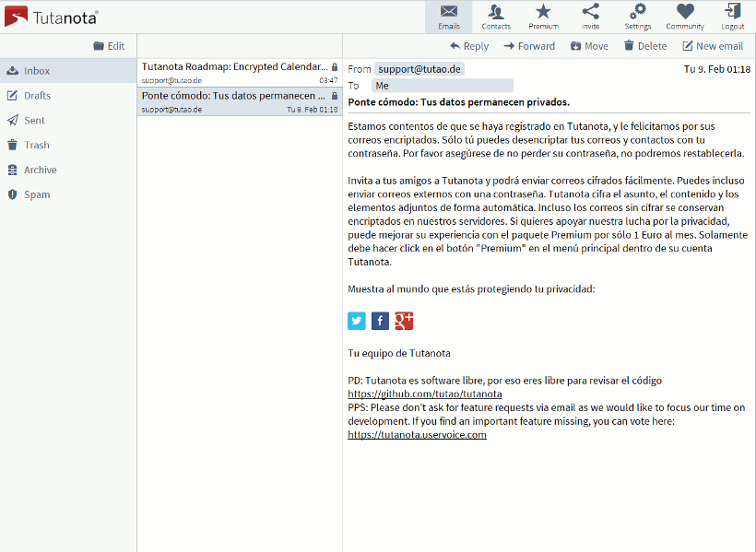
Task: Open the Contacts page
Action: point(496,16)
